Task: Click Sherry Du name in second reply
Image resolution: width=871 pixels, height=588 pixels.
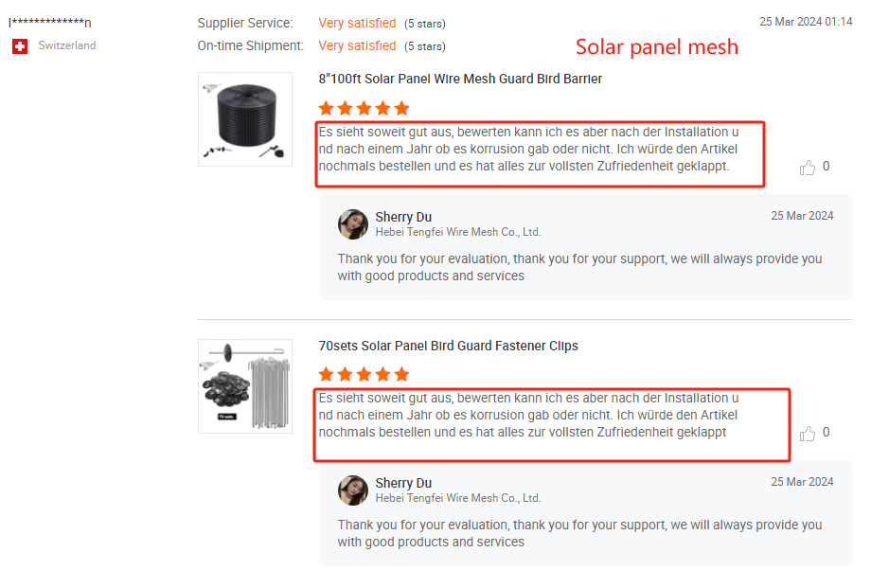Action: (403, 483)
